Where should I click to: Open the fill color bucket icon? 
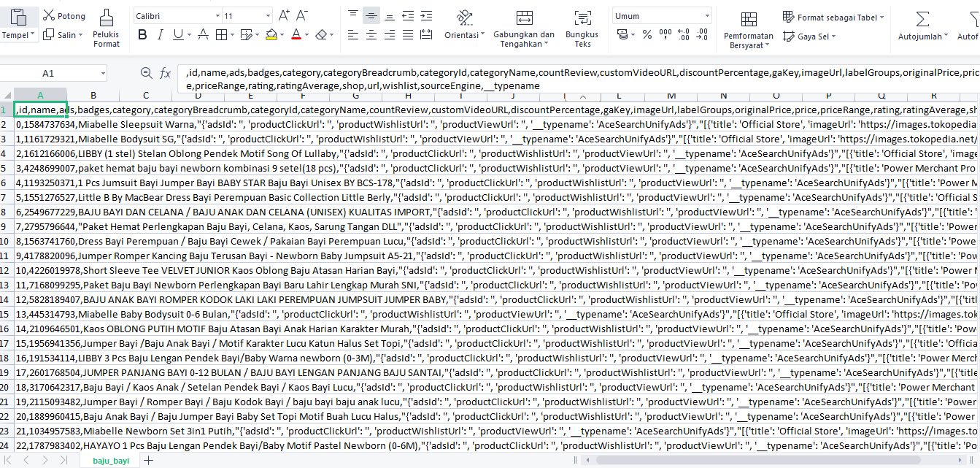pyautogui.click(x=271, y=34)
